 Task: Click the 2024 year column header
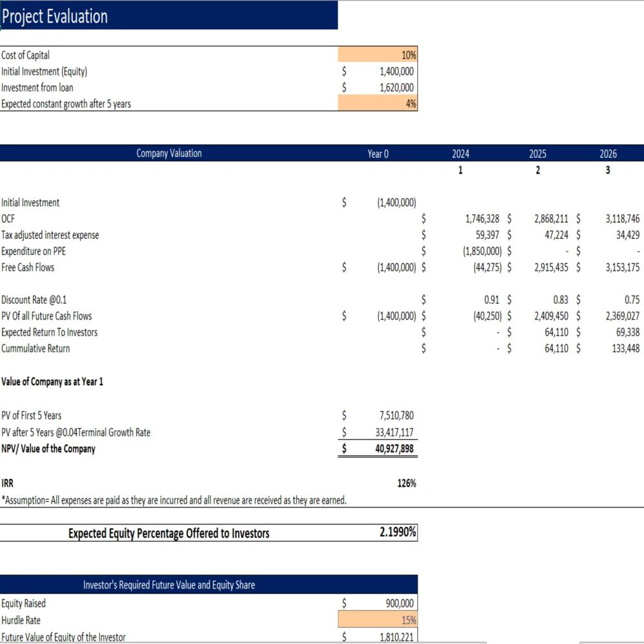pyautogui.click(x=460, y=154)
